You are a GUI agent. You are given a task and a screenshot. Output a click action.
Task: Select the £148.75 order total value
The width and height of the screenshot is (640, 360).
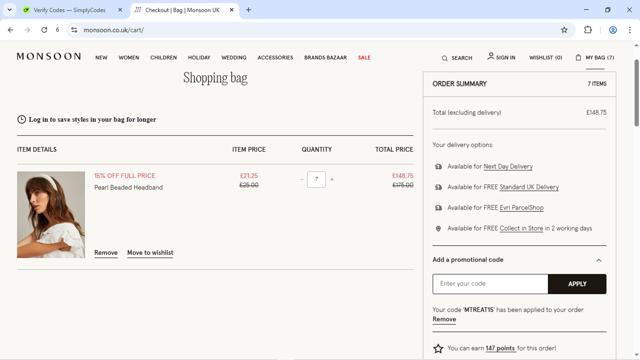click(596, 112)
